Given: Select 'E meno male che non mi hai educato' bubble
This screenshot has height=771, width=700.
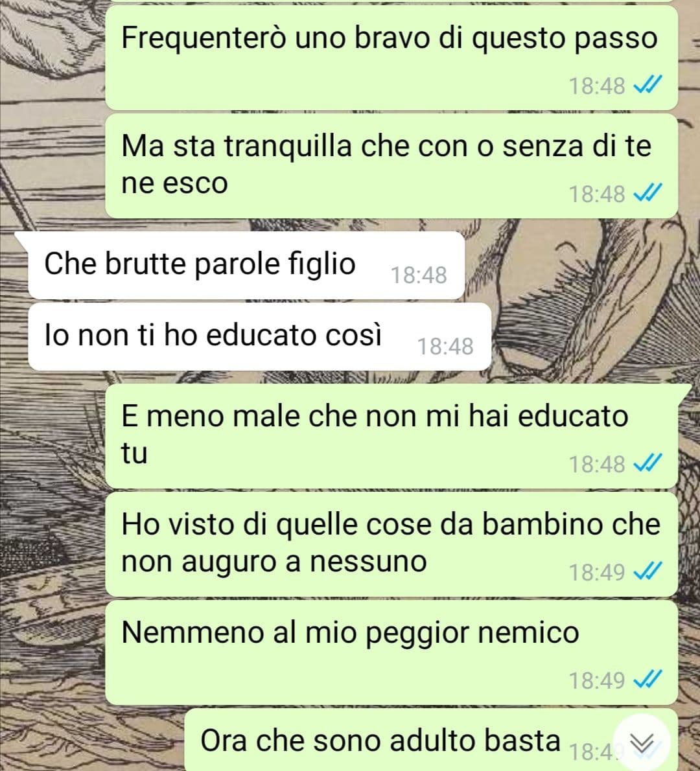Looking at the screenshot, I should point(391,435).
